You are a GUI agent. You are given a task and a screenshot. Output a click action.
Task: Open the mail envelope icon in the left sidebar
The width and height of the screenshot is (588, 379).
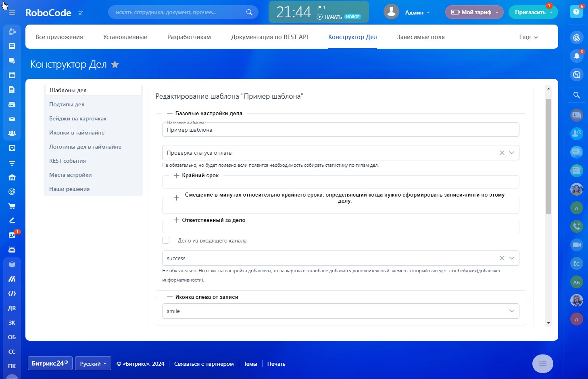(12, 119)
